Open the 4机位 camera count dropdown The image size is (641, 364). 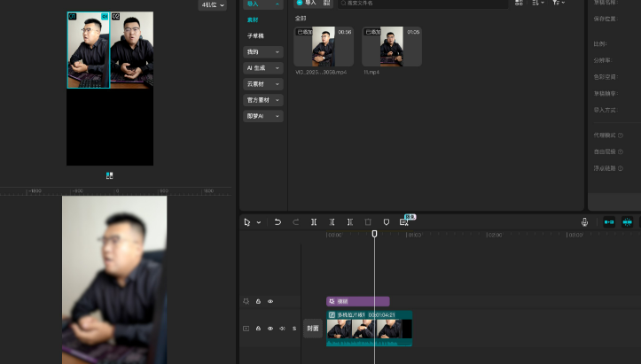pos(213,5)
